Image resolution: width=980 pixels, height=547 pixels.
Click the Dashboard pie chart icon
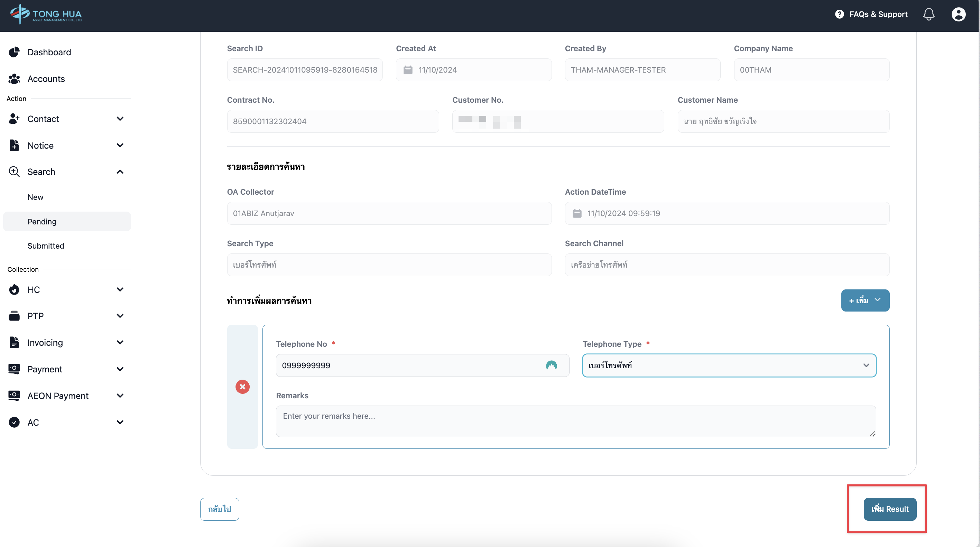(x=15, y=52)
